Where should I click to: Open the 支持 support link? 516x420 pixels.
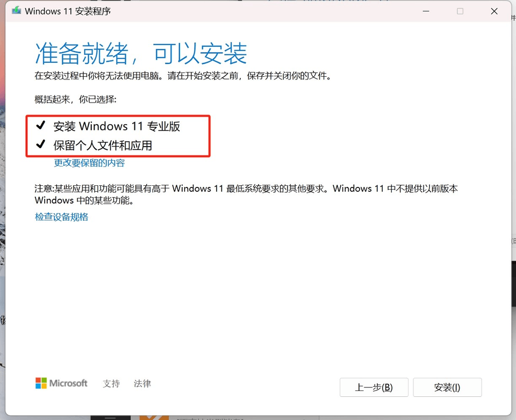click(x=111, y=383)
